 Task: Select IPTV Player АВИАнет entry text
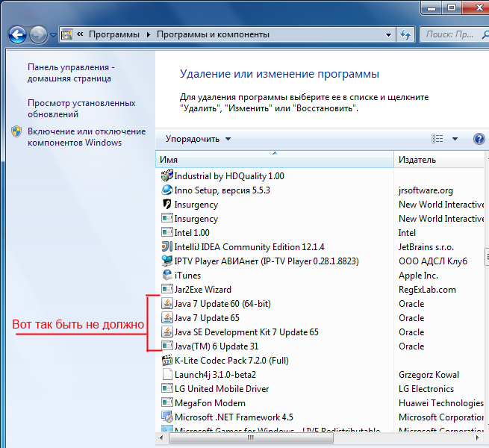click(x=267, y=261)
